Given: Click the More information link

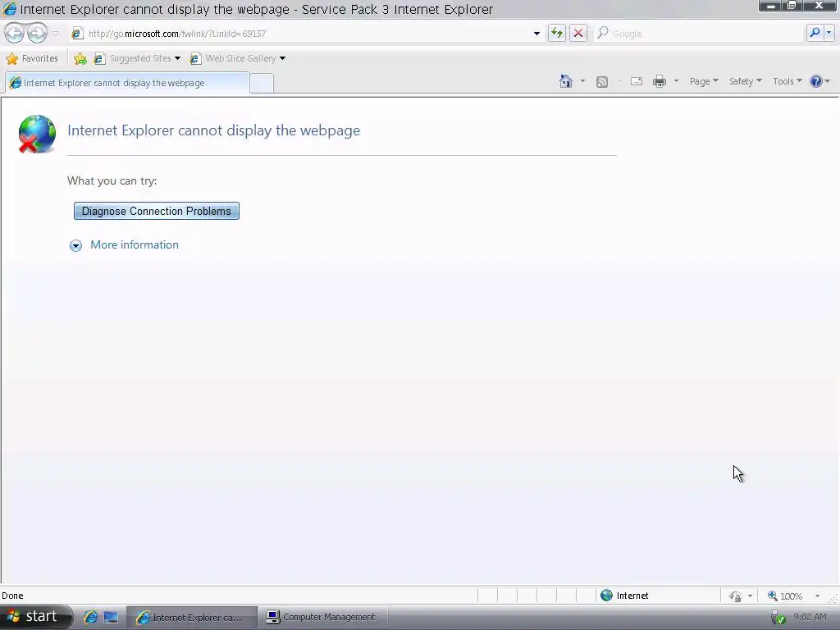Looking at the screenshot, I should click(x=135, y=244).
